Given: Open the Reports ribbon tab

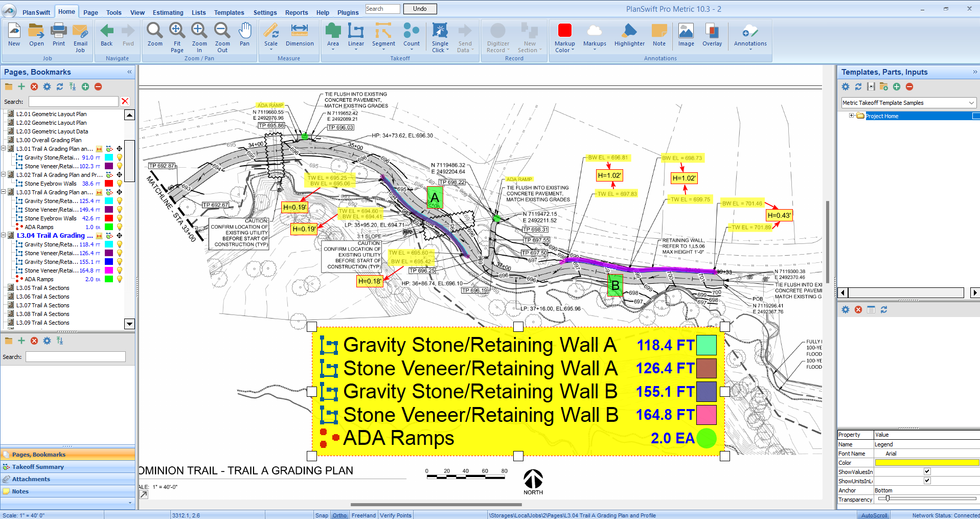Looking at the screenshot, I should (297, 12).
